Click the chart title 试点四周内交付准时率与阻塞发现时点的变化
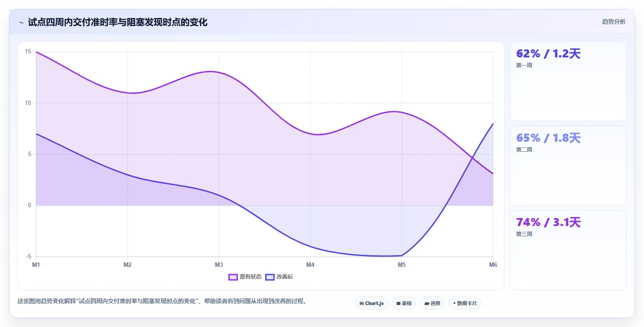Viewport: 644px width, 327px height. click(118, 22)
